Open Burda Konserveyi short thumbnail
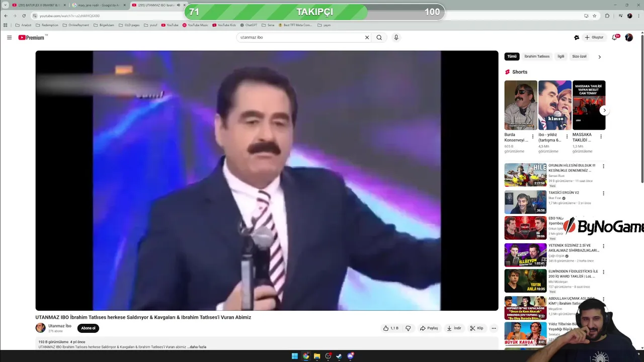The height and width of the screenshot is (362, 644). [521, 105]
